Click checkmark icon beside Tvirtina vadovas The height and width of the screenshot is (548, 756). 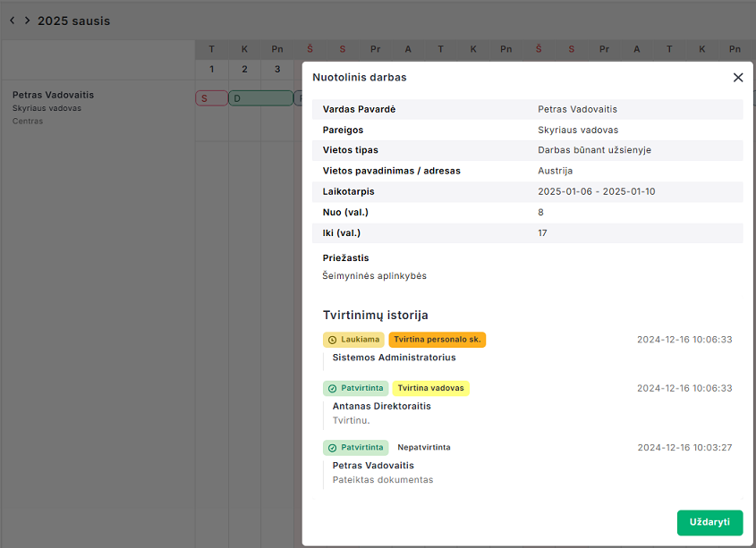coord(333,388)
